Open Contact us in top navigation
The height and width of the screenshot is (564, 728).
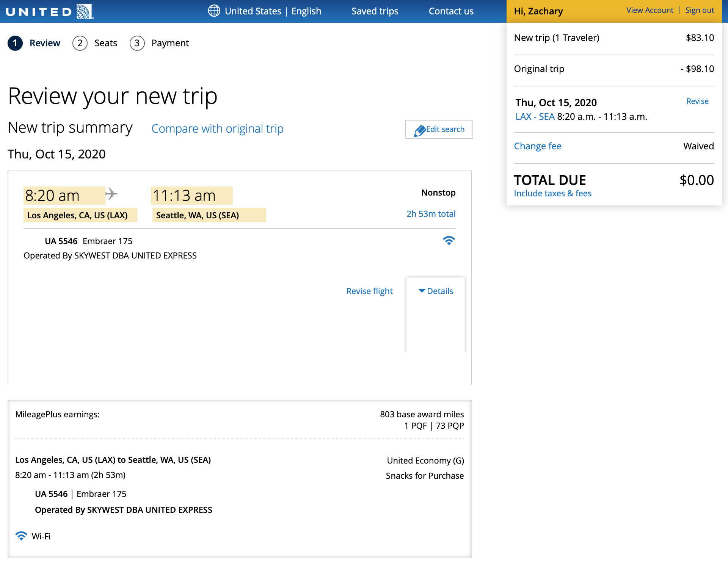pos(451,11)
